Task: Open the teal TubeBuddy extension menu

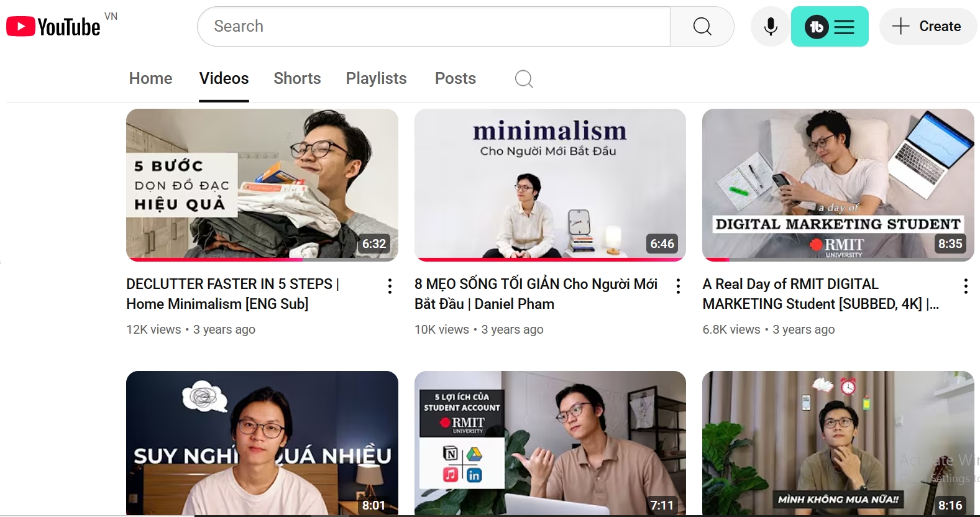Action: (x=830, y=27)
